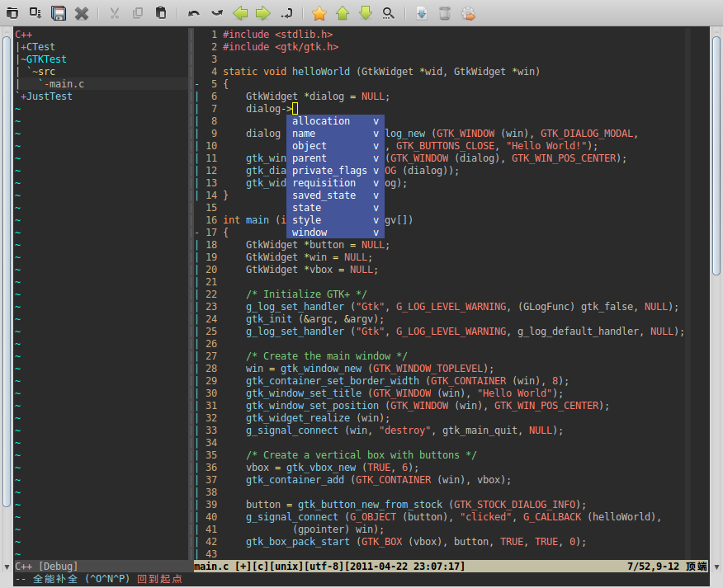Click the editor's right vertical scrollbar thumb

716,156
